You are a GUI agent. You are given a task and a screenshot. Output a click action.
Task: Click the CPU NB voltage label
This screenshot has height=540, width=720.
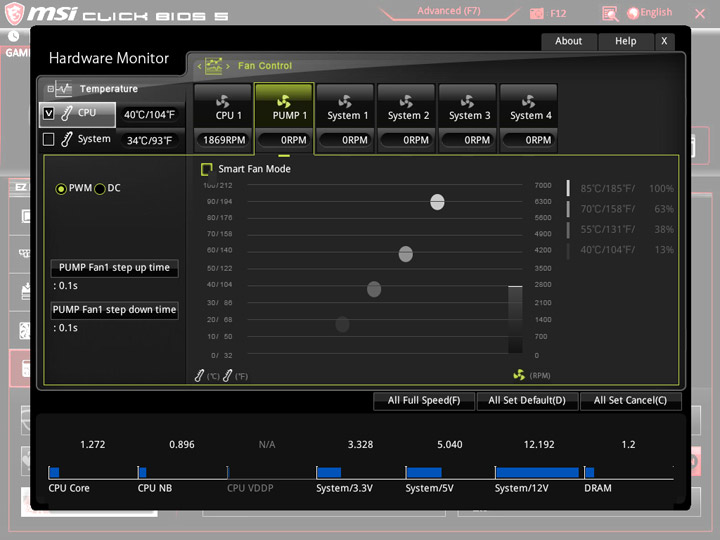[x=155, y=488]
